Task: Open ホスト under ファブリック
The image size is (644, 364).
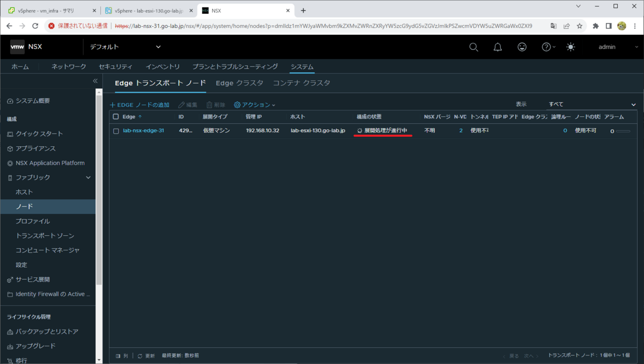Action: (24, 192)
